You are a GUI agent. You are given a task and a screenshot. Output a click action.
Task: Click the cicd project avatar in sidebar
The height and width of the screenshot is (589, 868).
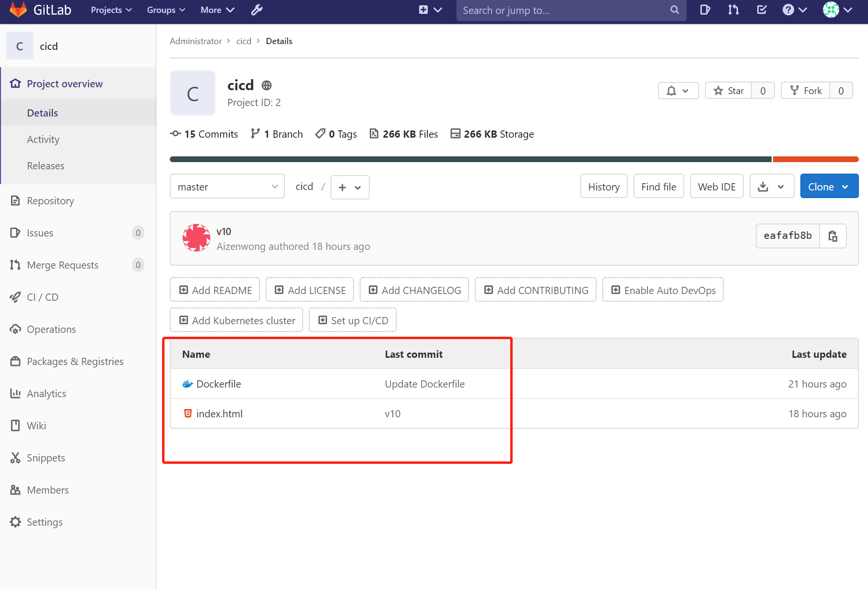pyautogui.click(x=20, y=46)
